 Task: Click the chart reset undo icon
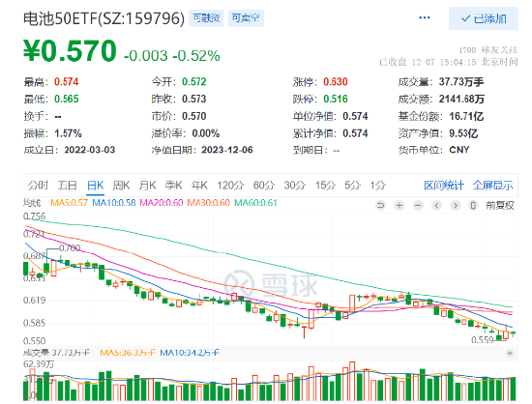381,206
